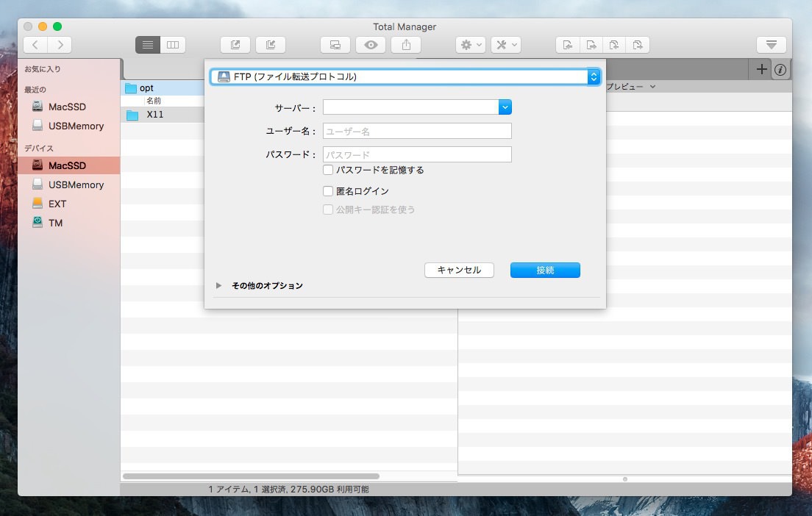Open the FTP protocol type dropdown
This screenshot has width=812, height=516.
click(x=405, y=76)
